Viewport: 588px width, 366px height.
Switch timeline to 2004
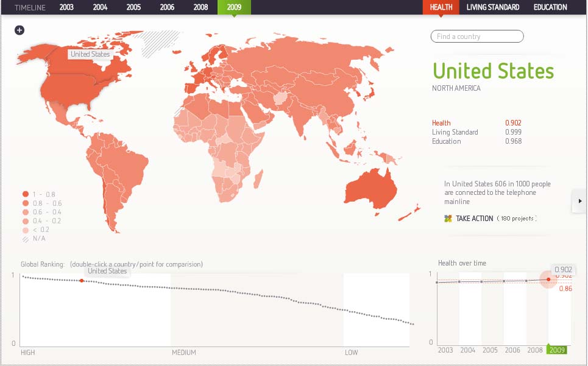coord(100,7)
